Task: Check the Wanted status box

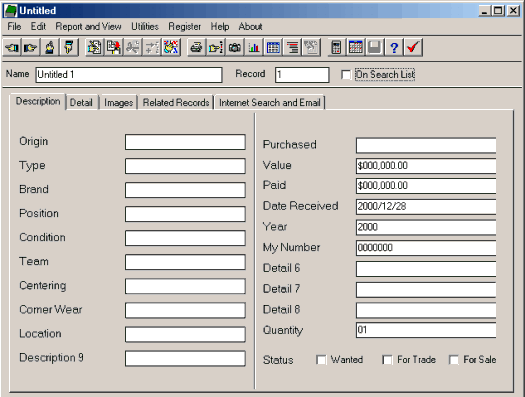Action: [321, 360]
